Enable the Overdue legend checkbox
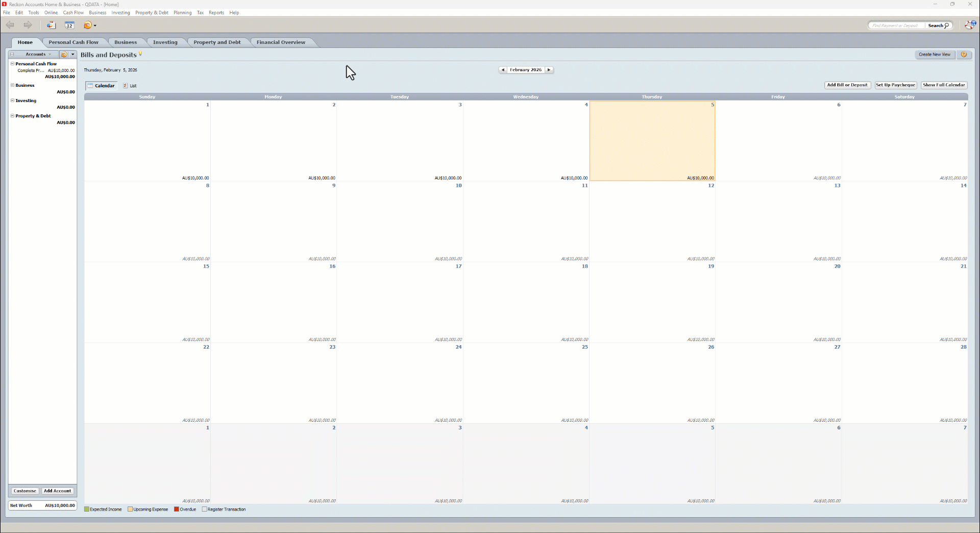This screenshot has height=533, width=980. [x=177, y=509]
